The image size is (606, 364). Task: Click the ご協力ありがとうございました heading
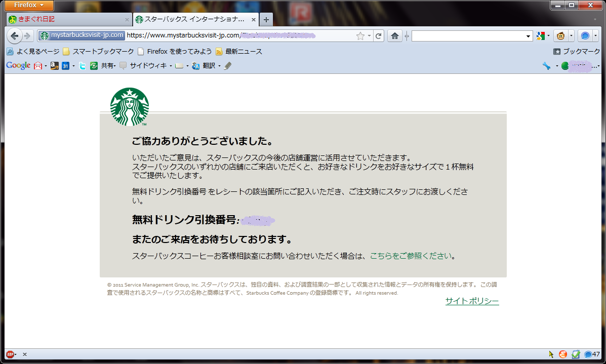tap(203, 141)
